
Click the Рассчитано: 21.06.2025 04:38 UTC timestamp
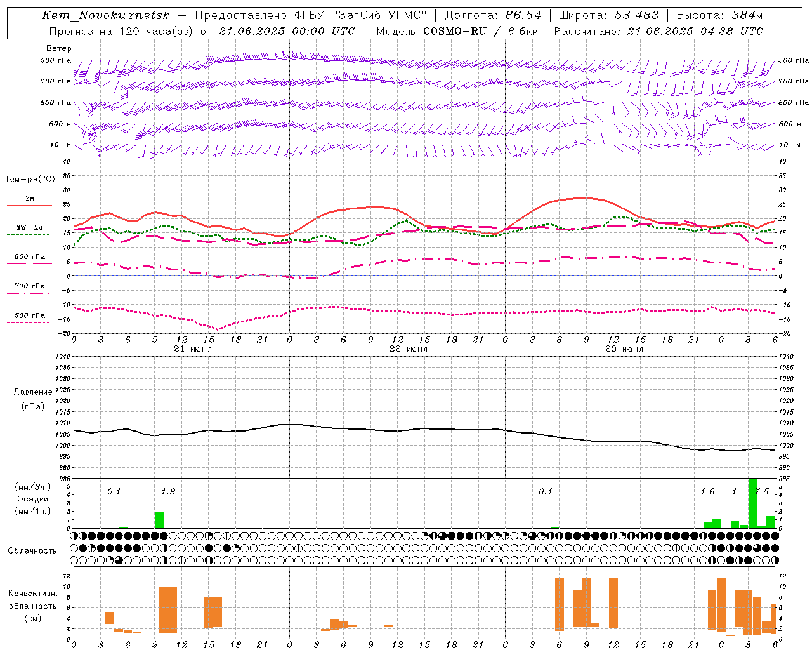pos(658,31)
